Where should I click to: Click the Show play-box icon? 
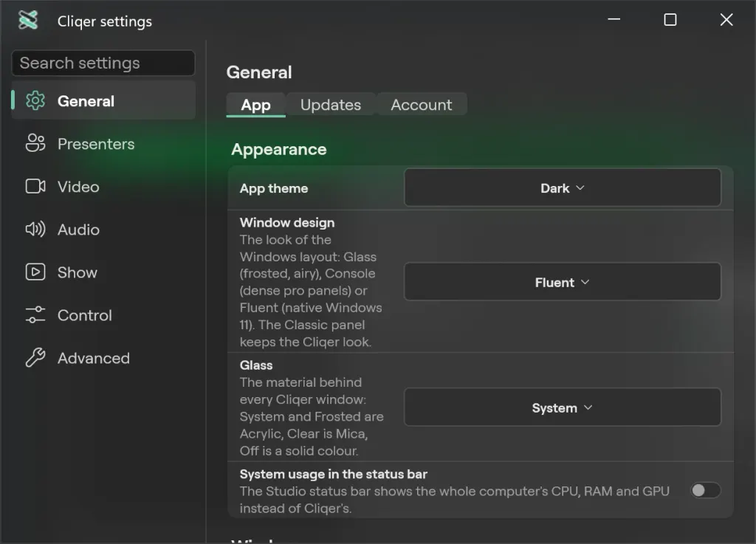tap(35, 272)
